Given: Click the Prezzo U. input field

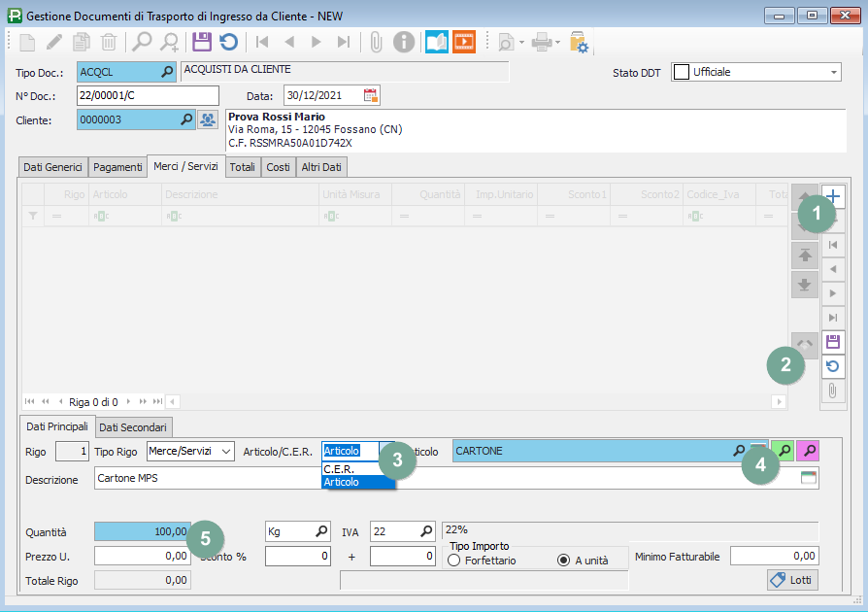Looking at the screenshot, I should [x=143, y=556].
